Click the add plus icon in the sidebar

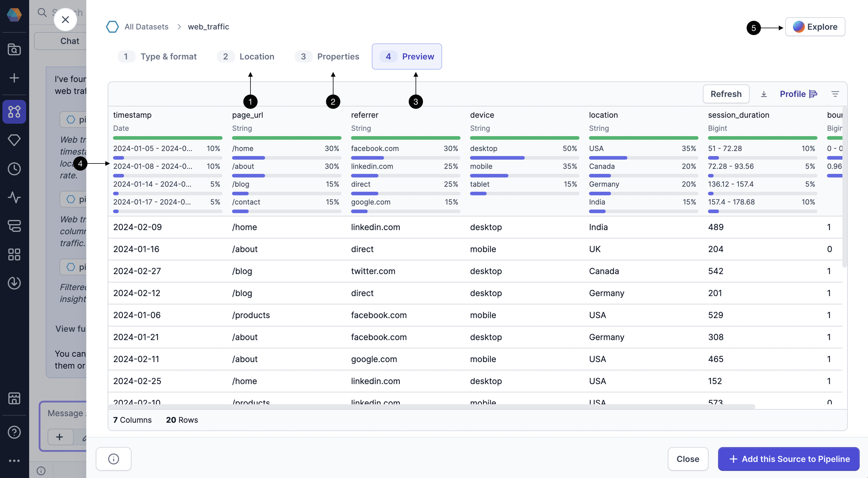(x=14, y=78)
